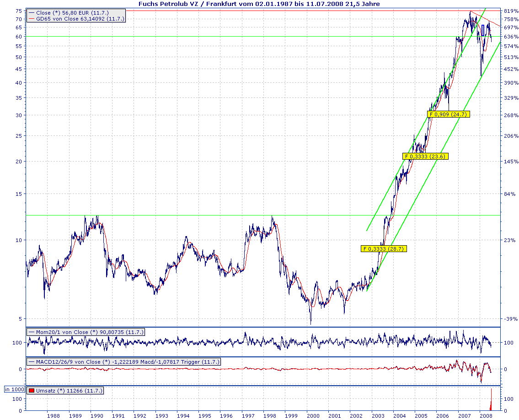
Task: Click the red Umsatz legend color square
Action: click(32, 391)
